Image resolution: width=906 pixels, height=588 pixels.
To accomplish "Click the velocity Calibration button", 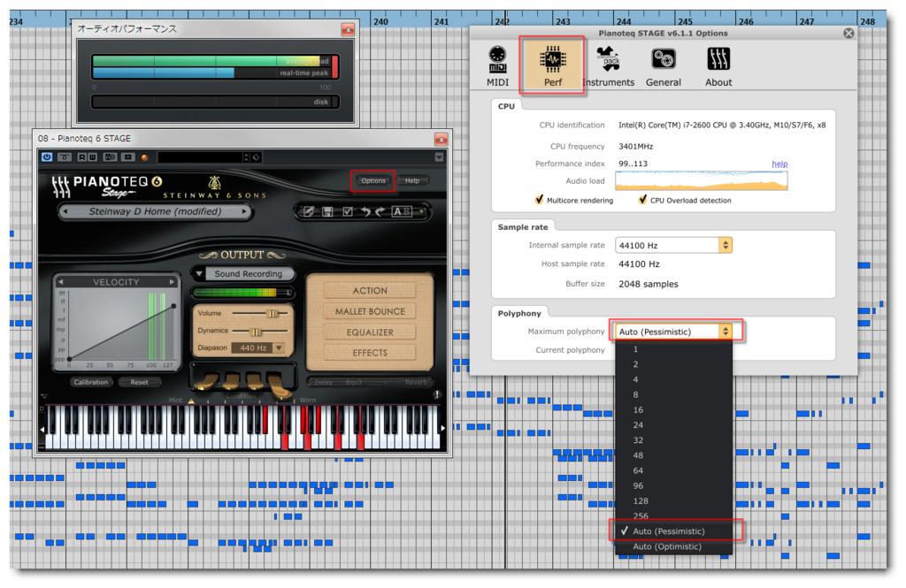I will click(91, 382).
